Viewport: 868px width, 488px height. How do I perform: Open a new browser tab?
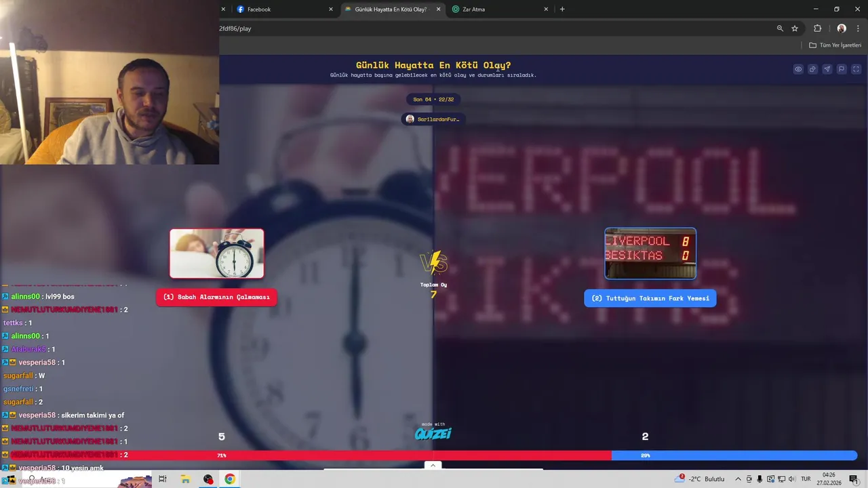(x=562, y=9)
